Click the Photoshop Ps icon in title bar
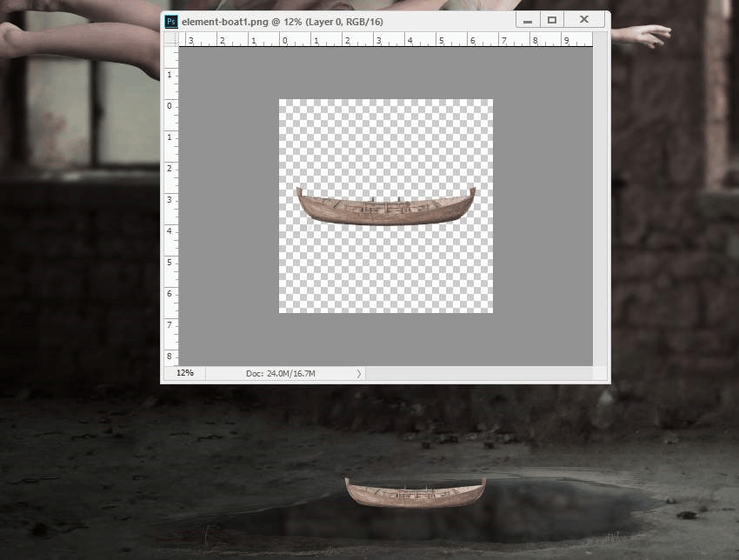 pos(171,22)
